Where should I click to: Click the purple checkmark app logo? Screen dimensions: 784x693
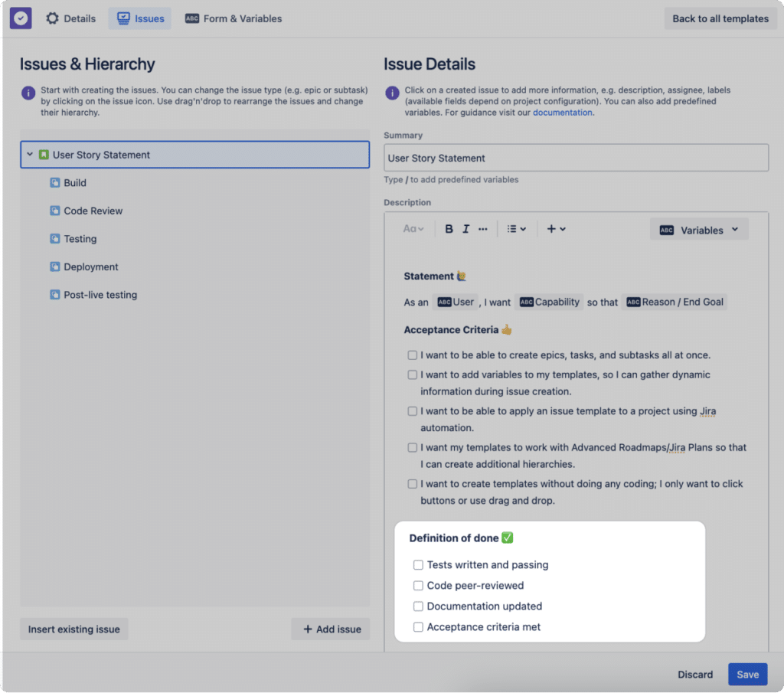(21, 18)
